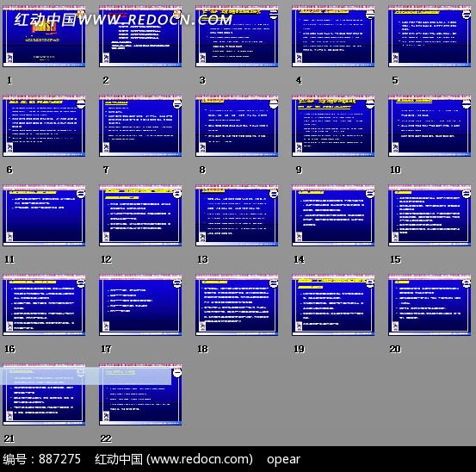Image resolution: width=476 pixels, height=472 pixels.
Task: Pick slide 10 thumbnail
Action: click(430, 126)
